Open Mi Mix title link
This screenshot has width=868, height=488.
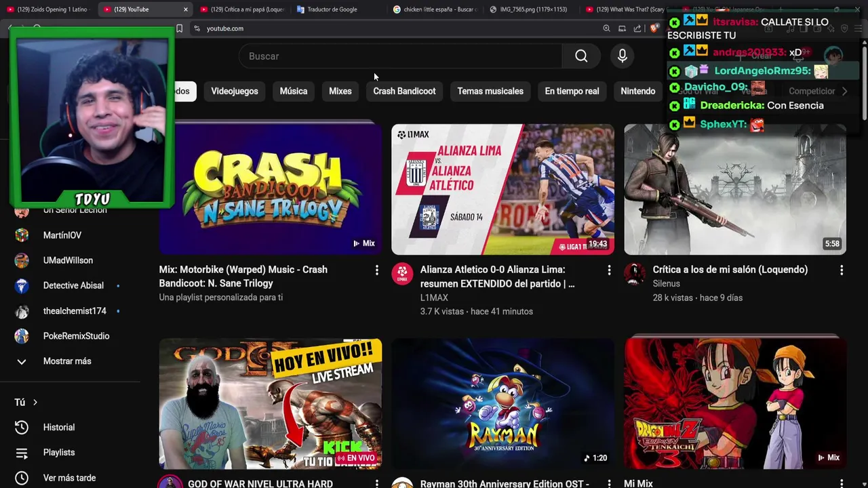[639, 484]
